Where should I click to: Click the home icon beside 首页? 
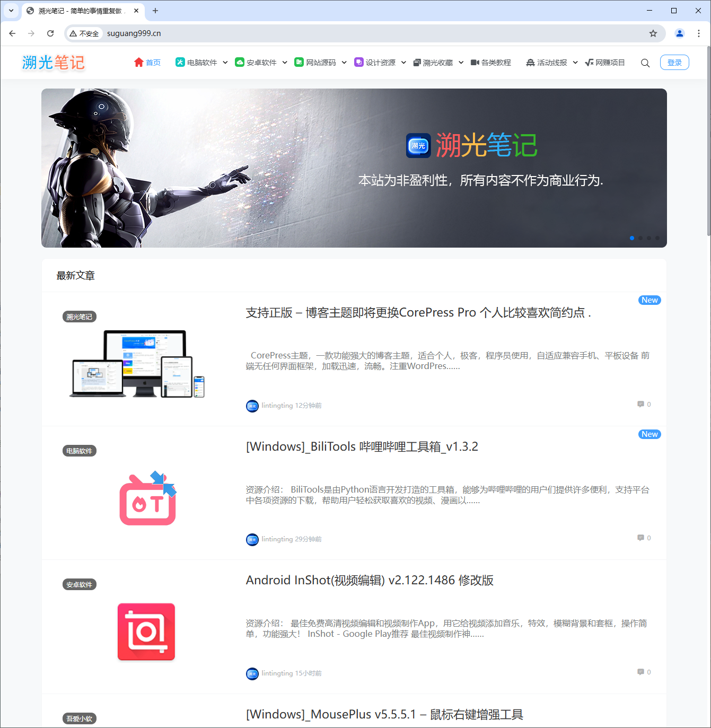click(x=139, y=62)
